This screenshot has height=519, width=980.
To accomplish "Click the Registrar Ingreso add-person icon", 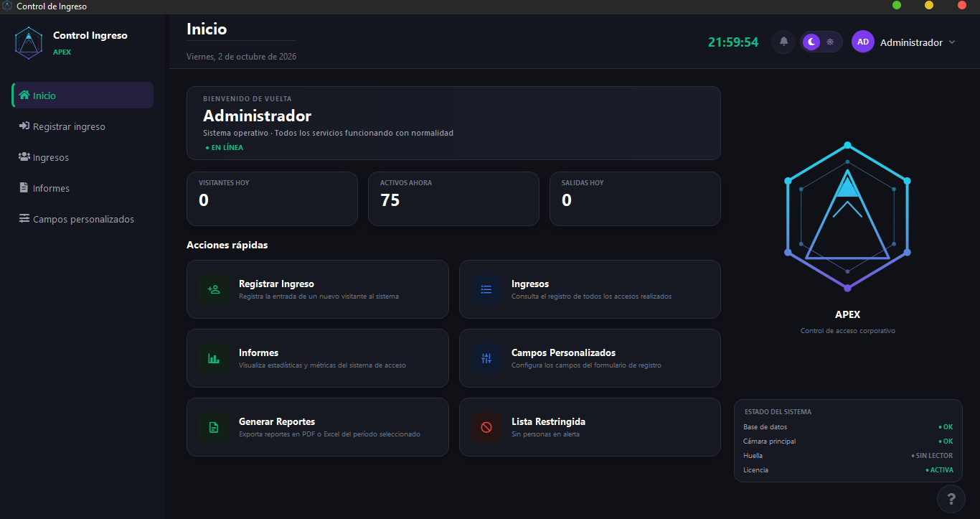I will 214,289.
